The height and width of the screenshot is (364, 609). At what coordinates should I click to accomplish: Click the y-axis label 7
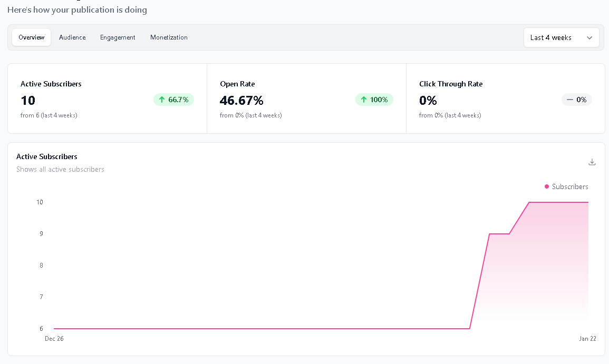pyautogui.click(x=41, y=297)
